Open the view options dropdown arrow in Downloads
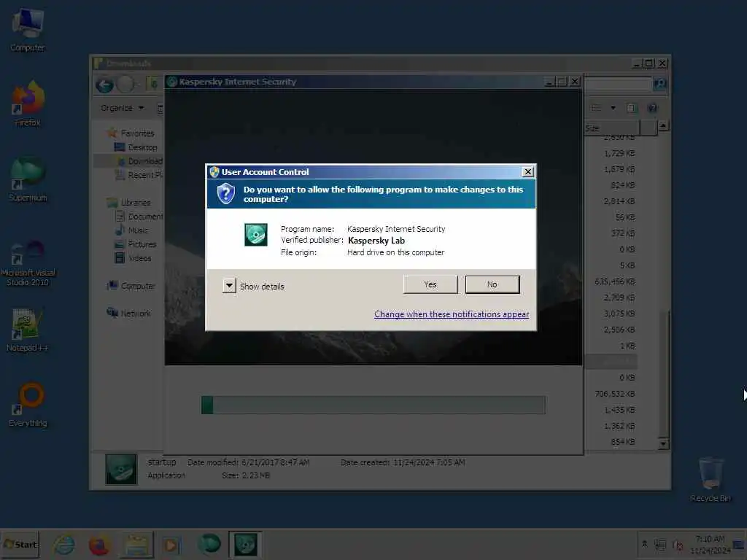The width and height of the screenshot is (747, 560). click(x=613, y=108)
